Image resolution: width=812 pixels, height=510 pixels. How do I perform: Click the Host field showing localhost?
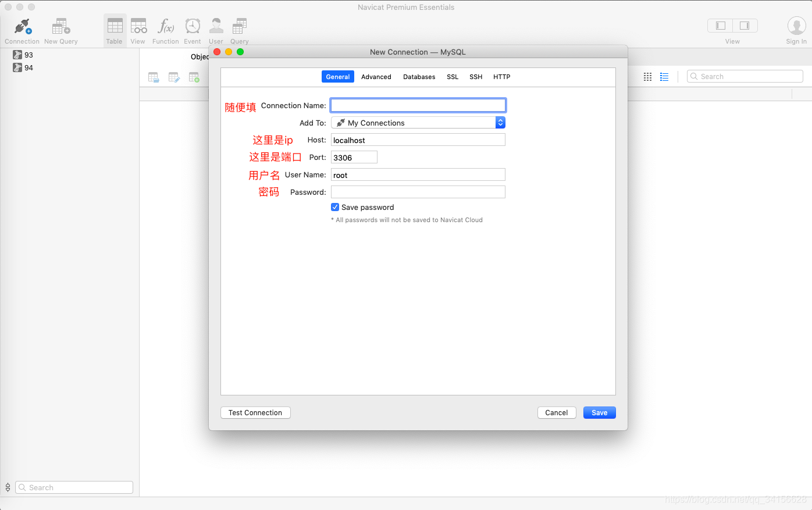point(418,140)
